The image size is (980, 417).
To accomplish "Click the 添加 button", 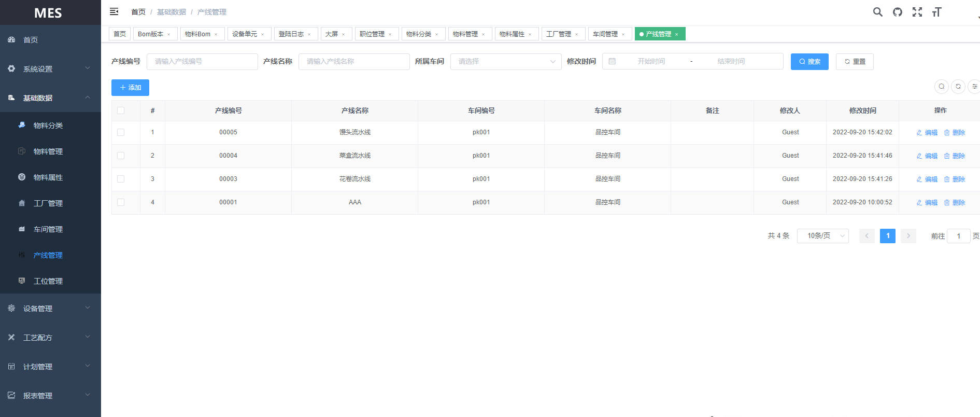I will point(130,88).
